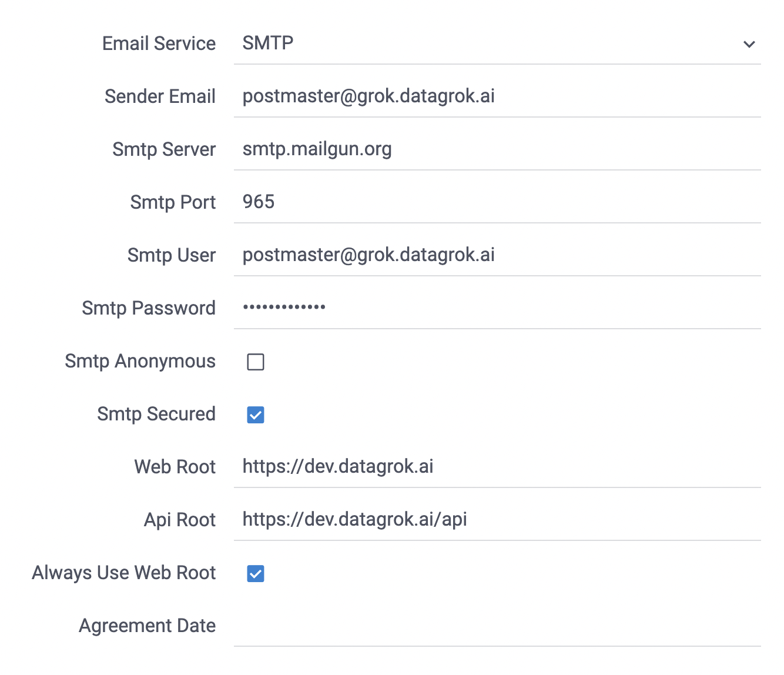Viewport: 784px width, 675px height.
Task: Click the SMTP value in Email Service
Action: pyautogui.click(x=268, y=43)
